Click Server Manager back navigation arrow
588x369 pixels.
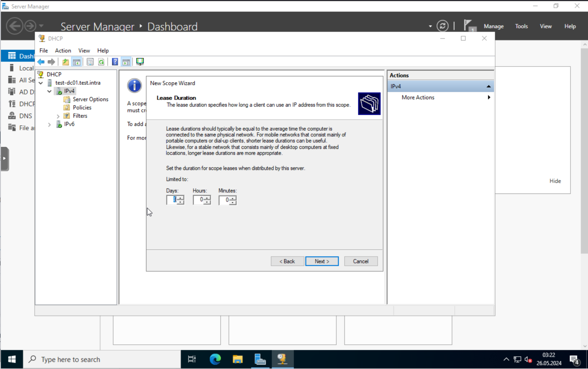(x=15, y=26)
